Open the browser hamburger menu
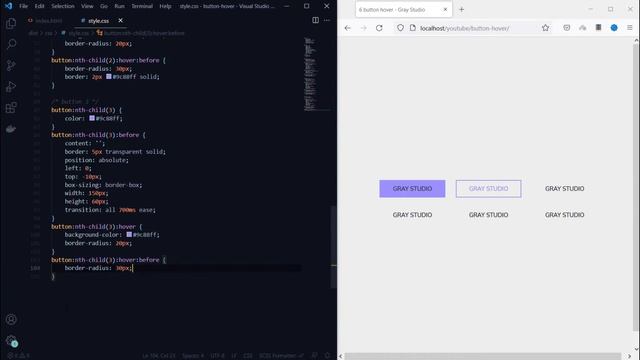This screenshot has height=360, width=640. (630, 28)
